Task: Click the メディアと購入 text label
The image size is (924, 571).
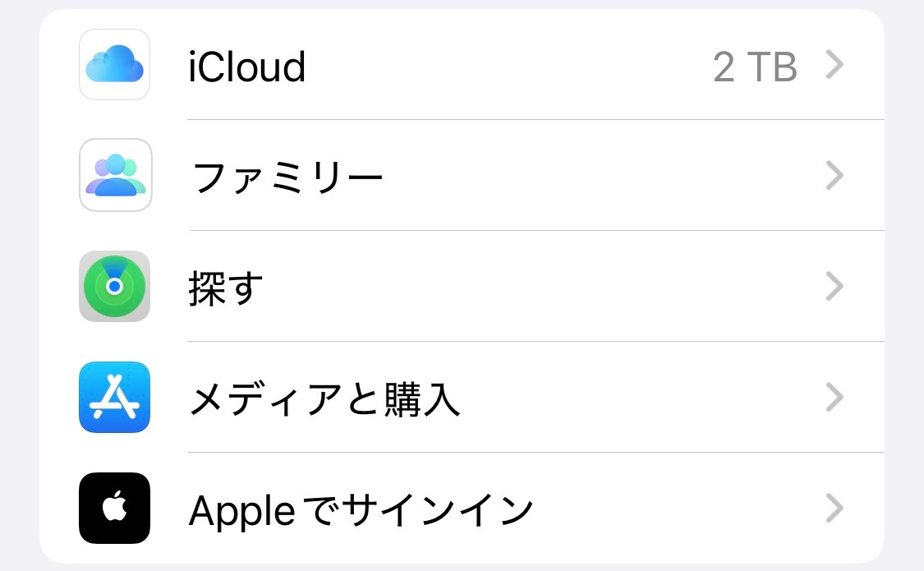Action: (x=324, y=398)
